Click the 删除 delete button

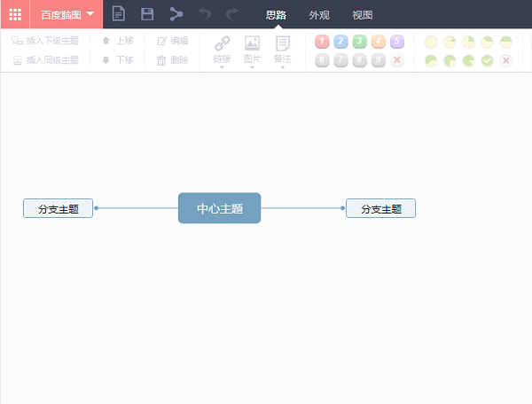coord(172,60)
